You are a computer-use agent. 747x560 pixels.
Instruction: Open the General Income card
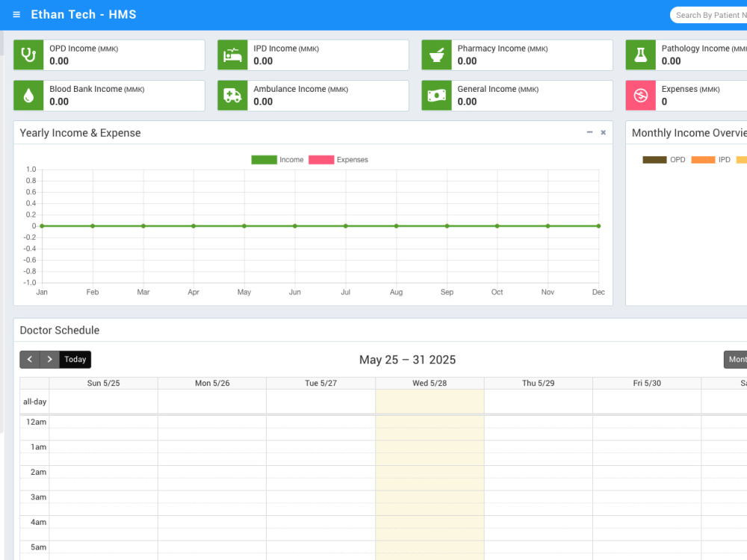pyautogui.click(x=517, y=96)
